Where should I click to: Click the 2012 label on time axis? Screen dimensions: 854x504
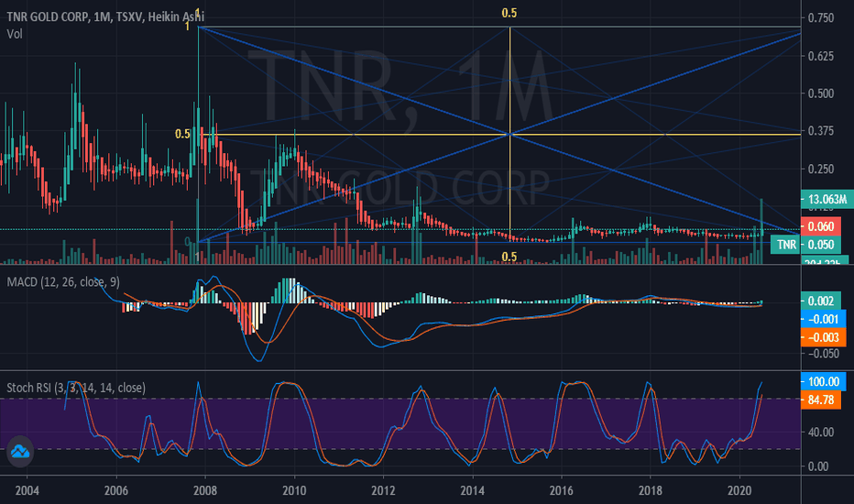point(383,490)
